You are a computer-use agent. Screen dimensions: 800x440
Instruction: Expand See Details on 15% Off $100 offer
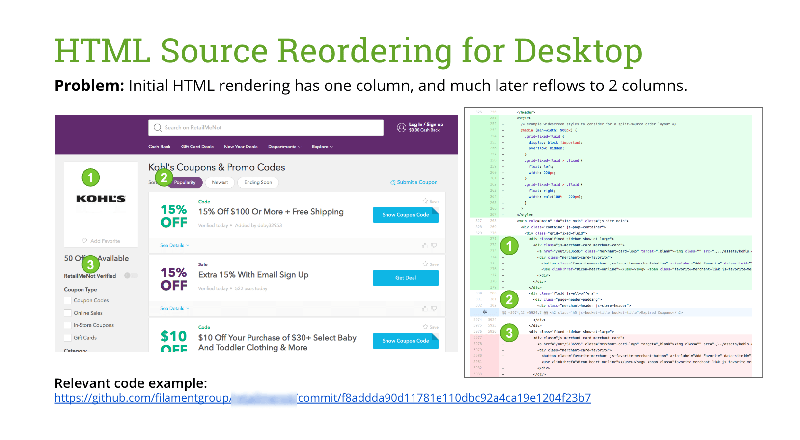174,246
